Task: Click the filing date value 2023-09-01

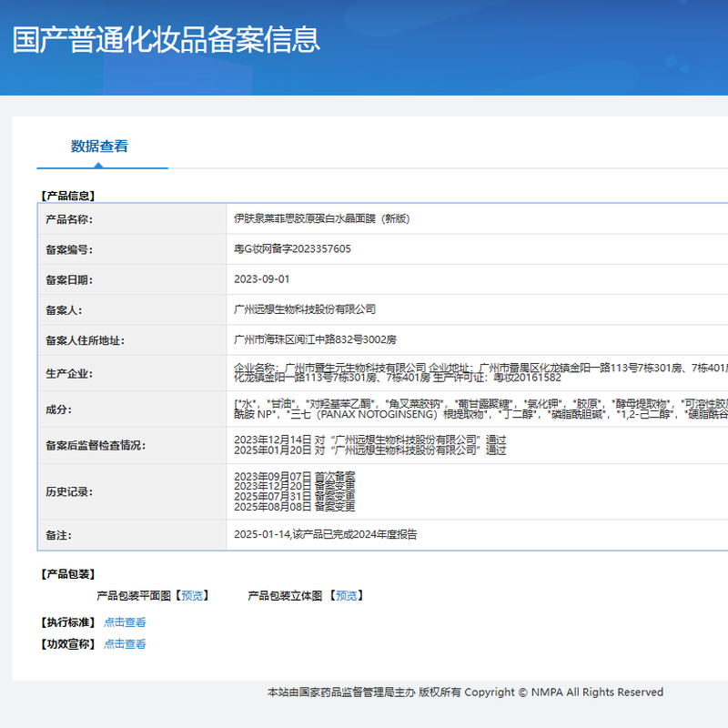Action: (262, 279)
